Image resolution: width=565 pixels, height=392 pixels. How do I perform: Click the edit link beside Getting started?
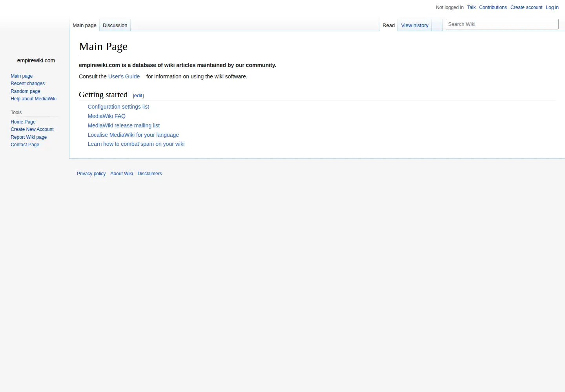coord(138,96)
